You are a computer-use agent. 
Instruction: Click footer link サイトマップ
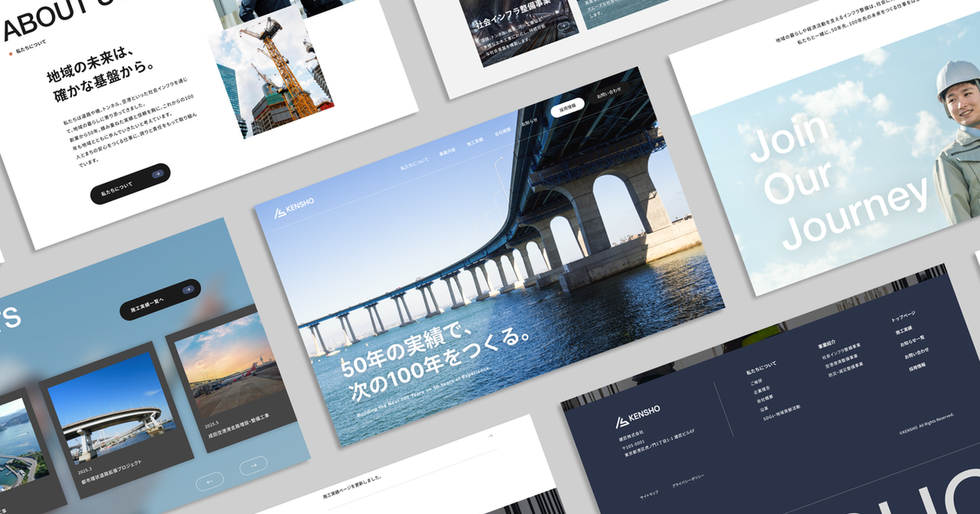click(650, 494)
